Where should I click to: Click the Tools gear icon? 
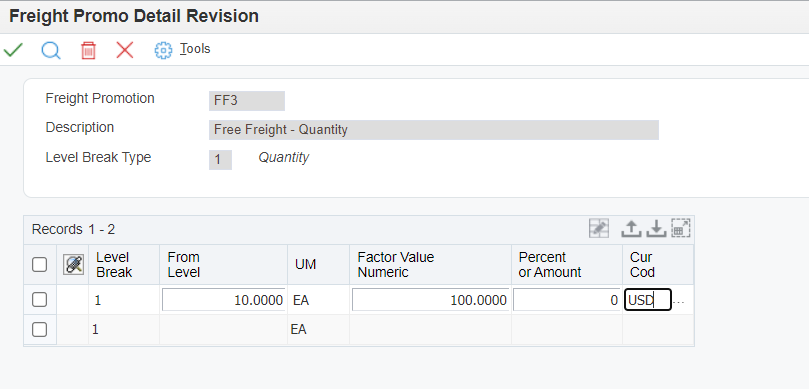pyautogui.click(x=163, y=50)
